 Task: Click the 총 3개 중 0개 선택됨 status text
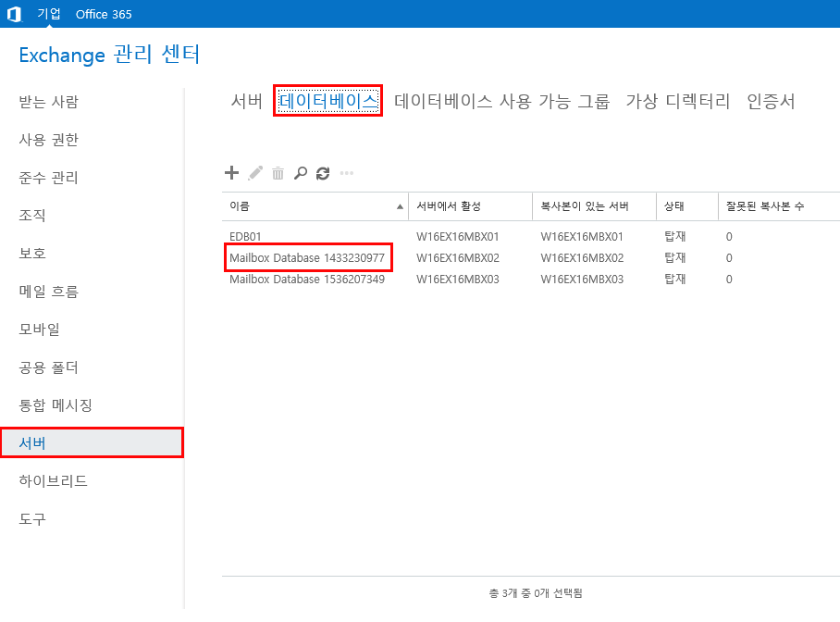pos(536,593)
